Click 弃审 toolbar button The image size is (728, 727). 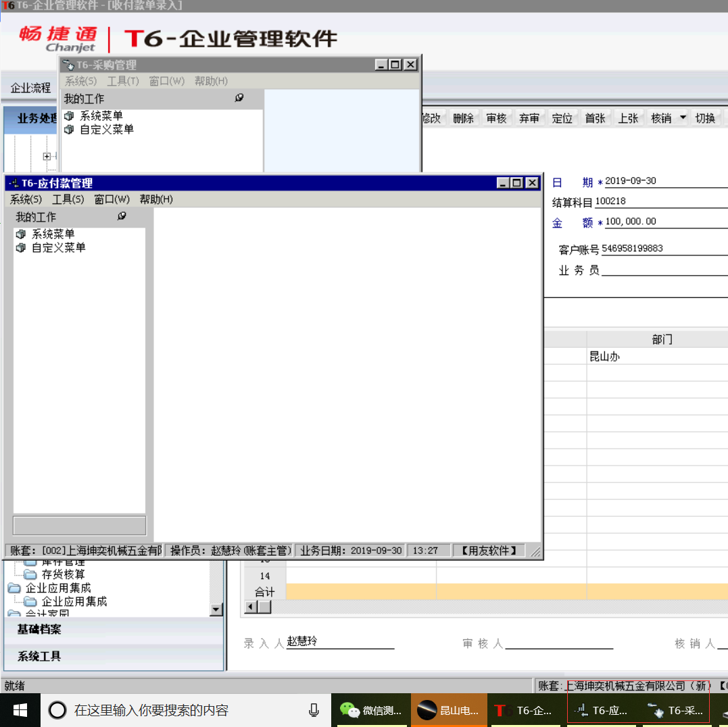click(x=529, y=118)
